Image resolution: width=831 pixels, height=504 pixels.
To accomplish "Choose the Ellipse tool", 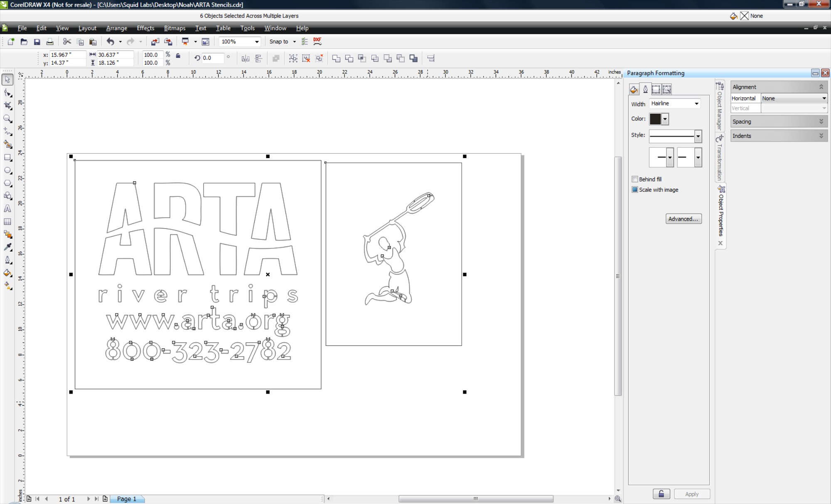I will (x=7, y=170).
